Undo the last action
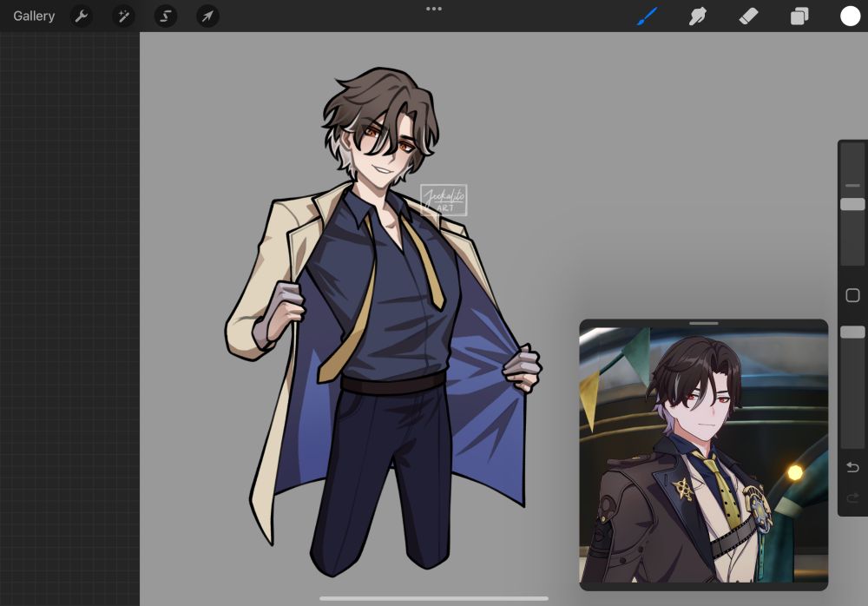The height and width of the screenshot is (606, 868). (852, 467)
